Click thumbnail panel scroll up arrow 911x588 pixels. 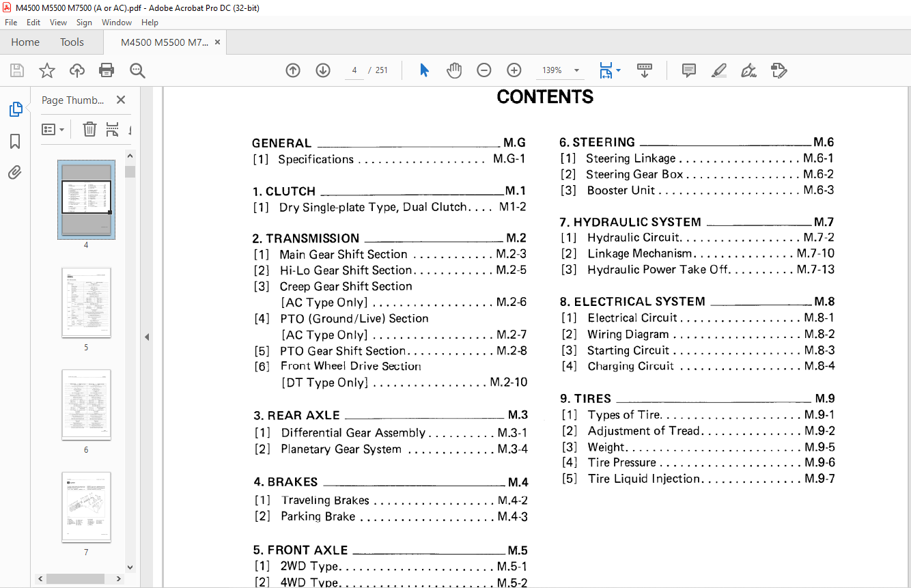click(130, 155)
